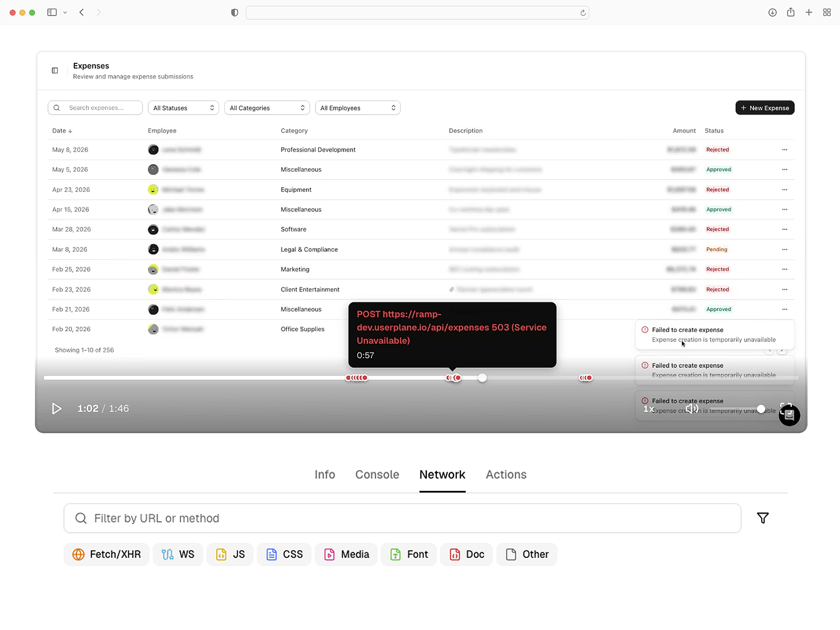840x630 pixels.
Task: Open row actions menu for the May 8 expense
Action: [x=784, y=150]
